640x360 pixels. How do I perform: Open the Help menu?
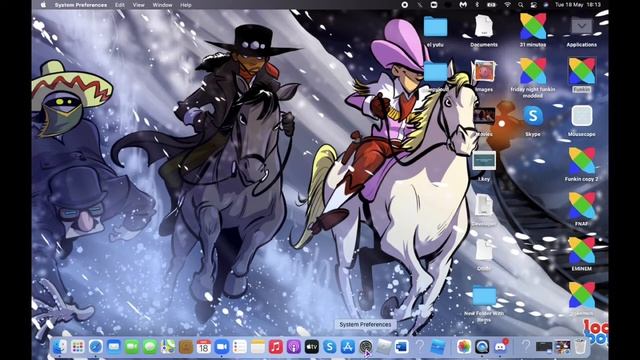click(186, 5)
